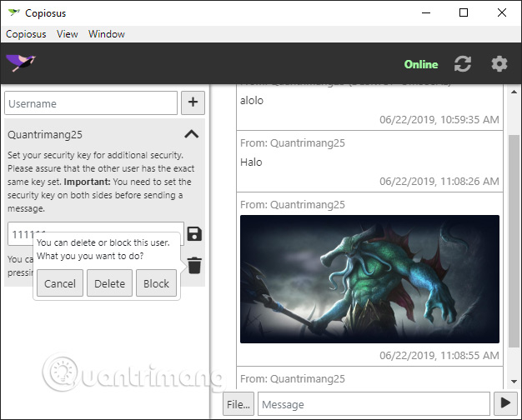The width and height of the screenshot is (522, 420).
Task: Open the Window menu
Action: [107, 34]
